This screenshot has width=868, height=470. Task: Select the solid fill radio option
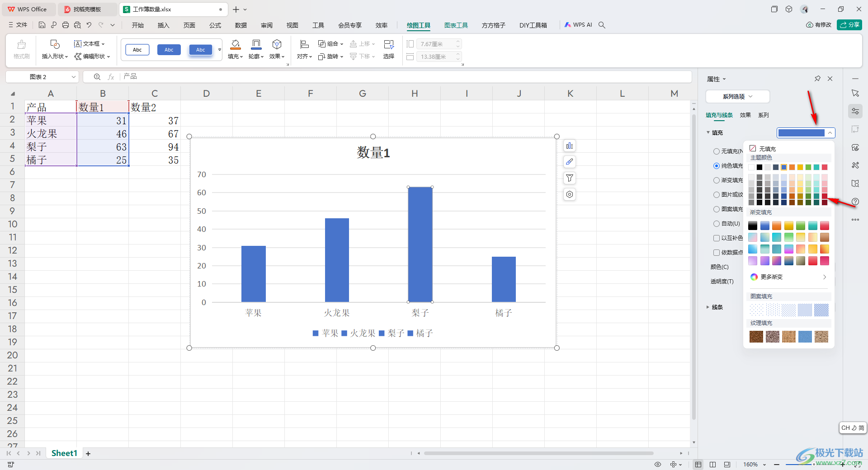(x=717, y=166)
